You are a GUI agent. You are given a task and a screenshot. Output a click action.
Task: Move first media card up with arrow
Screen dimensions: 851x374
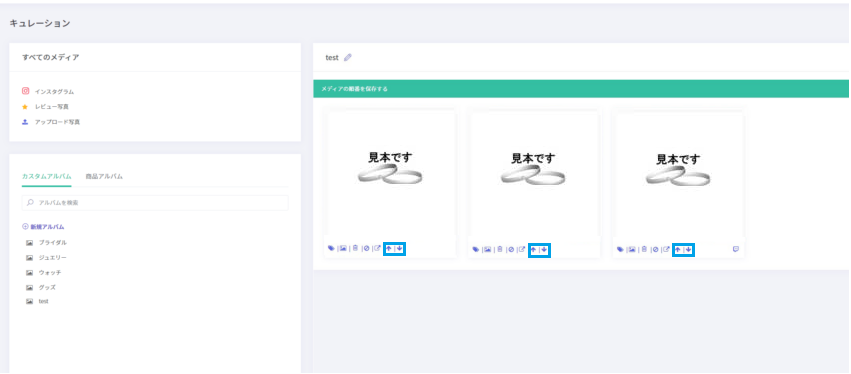[x=389, y=249]
